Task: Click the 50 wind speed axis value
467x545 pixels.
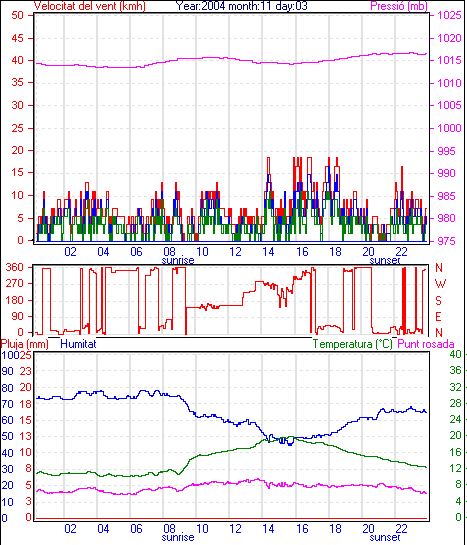Action: coord(17,15)
